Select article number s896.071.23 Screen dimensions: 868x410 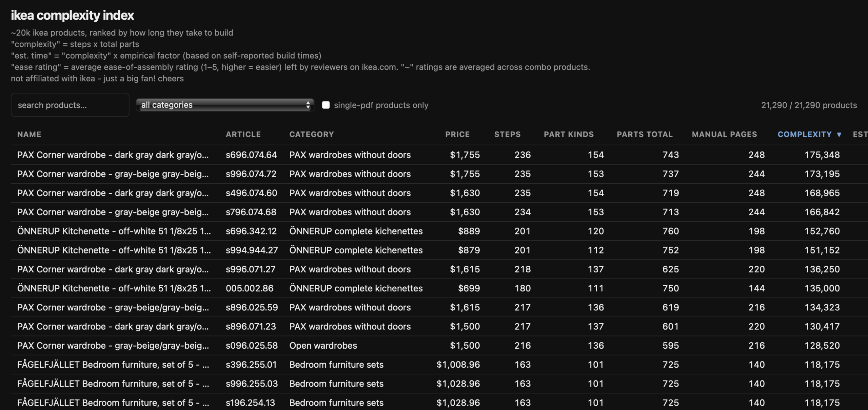(251, 327)
